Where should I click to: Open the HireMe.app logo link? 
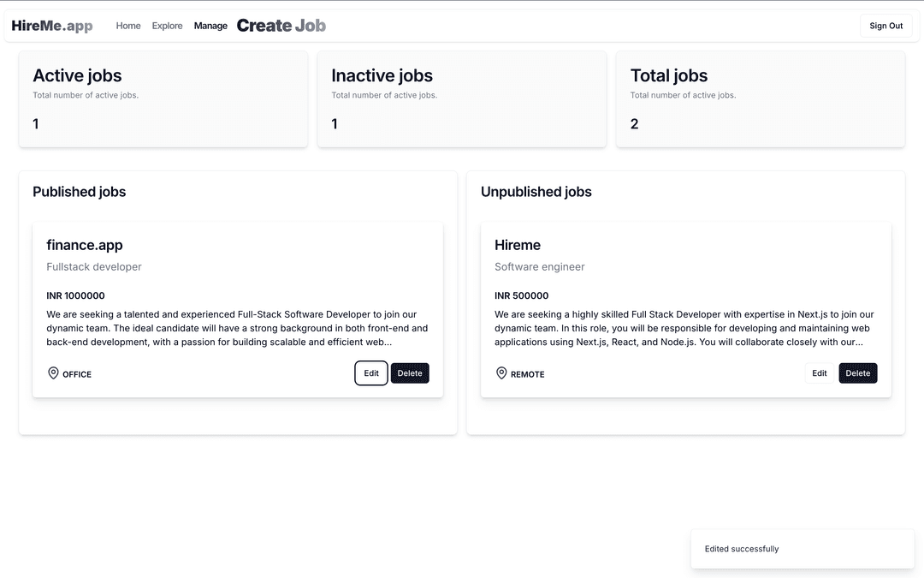point(52,26)
